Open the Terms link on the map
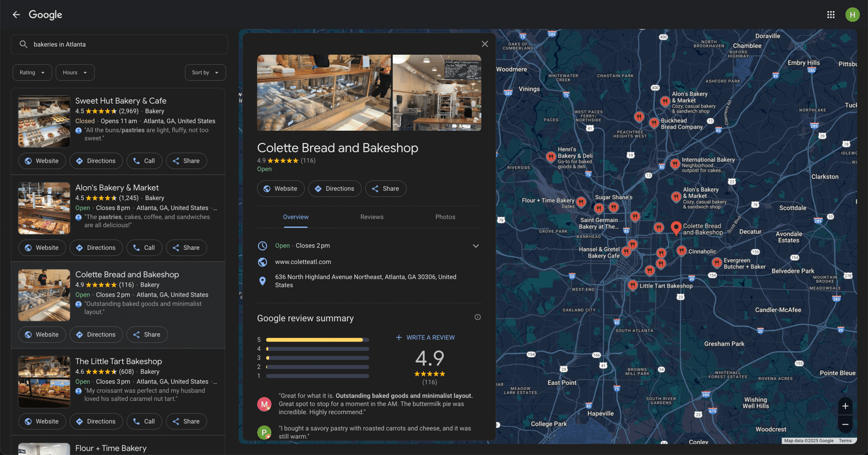 click(x=845, y=441)
